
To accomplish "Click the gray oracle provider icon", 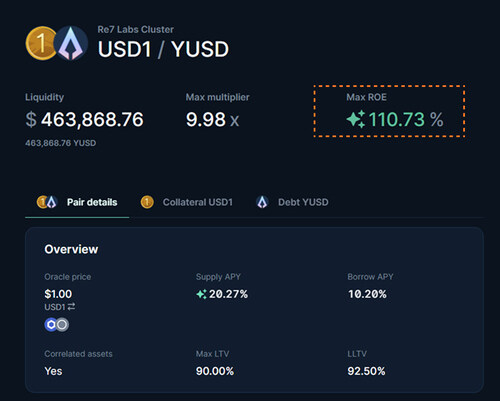I will (x=62, y=324).
